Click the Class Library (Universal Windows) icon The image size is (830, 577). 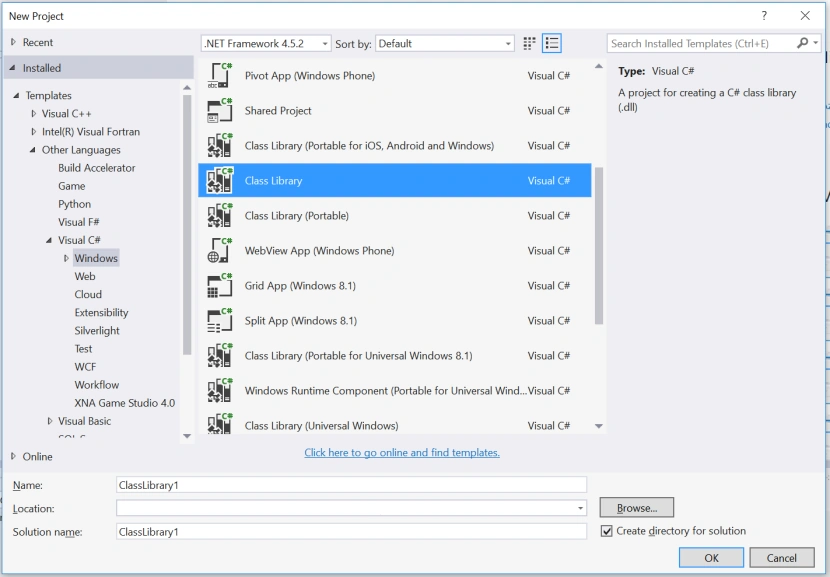coord(220,423)
